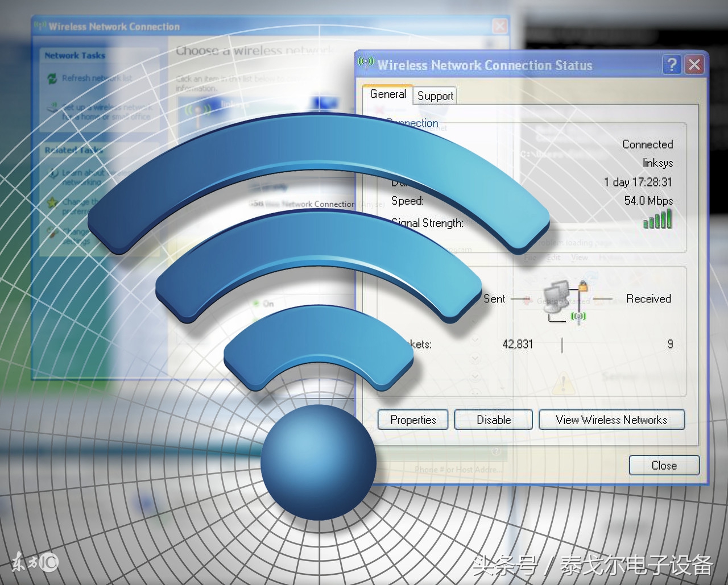Select the General tab

388,94
